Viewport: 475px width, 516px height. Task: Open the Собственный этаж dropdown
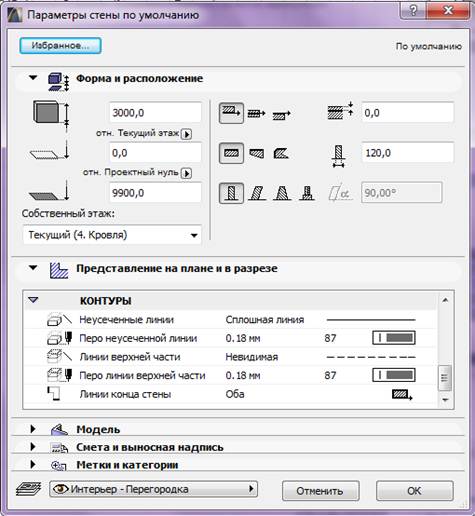click(x=112, y=235)
